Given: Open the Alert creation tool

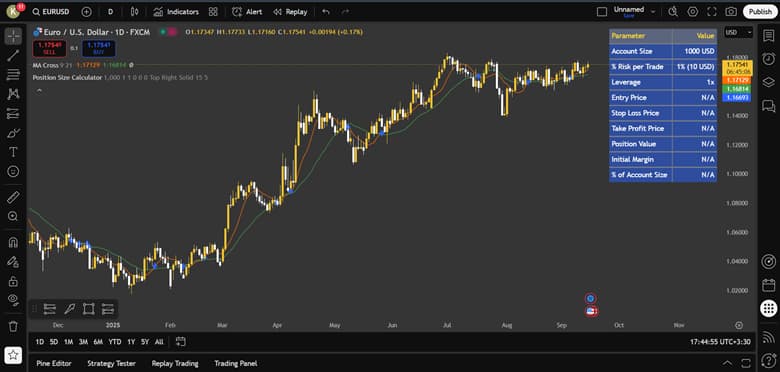Looking at the screenshot, I should 247,11.
